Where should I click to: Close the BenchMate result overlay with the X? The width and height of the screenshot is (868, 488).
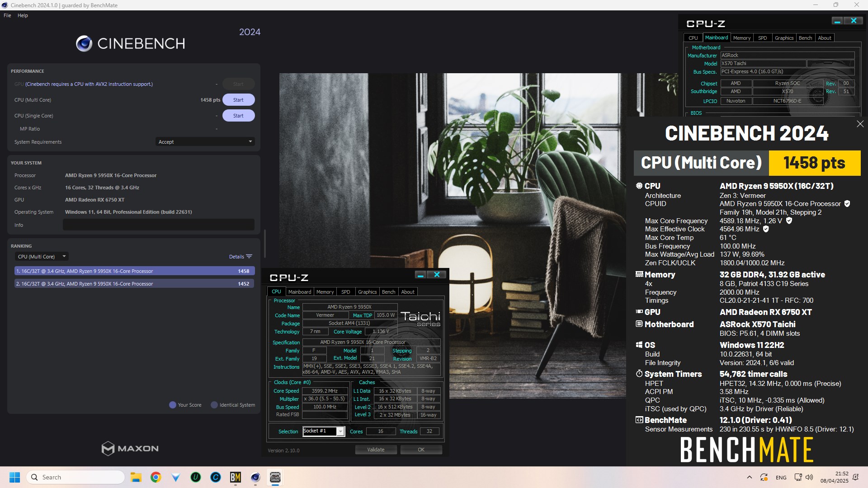860,124
